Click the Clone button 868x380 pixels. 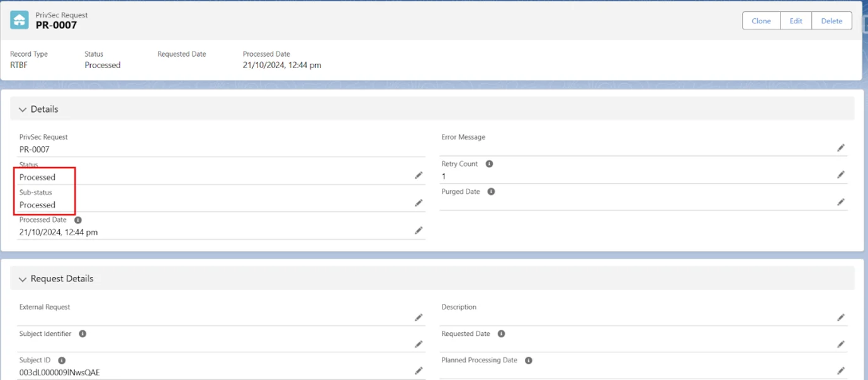(x=761, y=21)
